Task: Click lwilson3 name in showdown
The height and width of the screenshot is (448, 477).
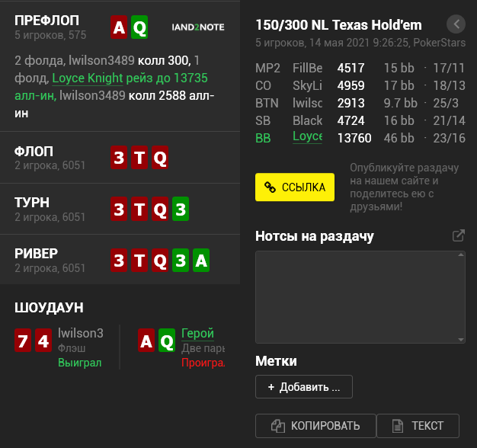Action: 81,334
